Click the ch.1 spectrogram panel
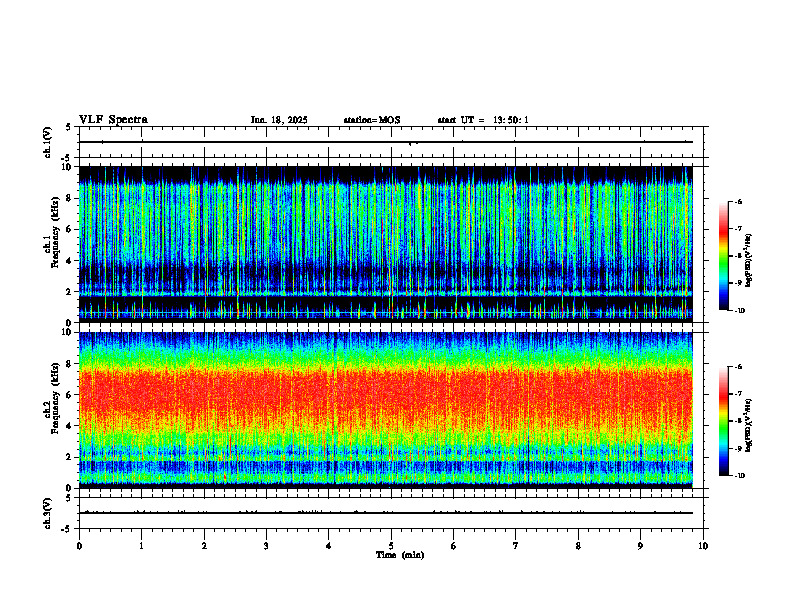Screen dimensions: 792x612 click(385, 244)
